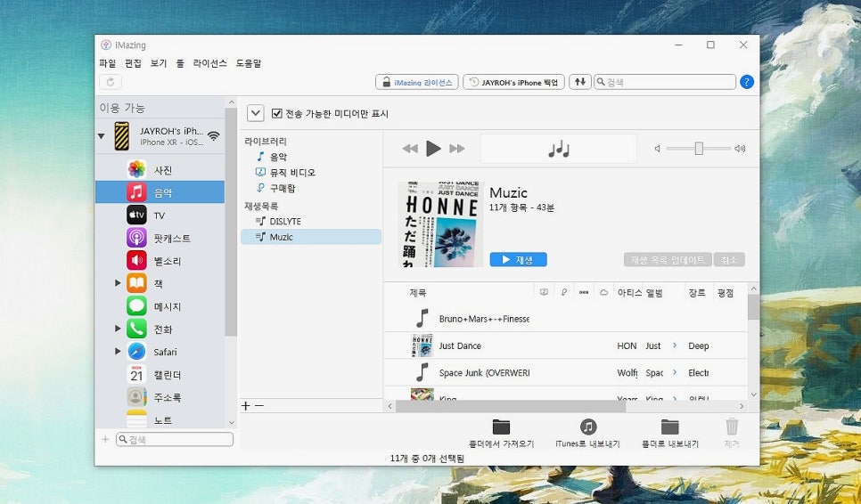Image resolution: width=861 pixels, height=504 pixels.
Task: Skip to previous track
Action: coord(410,148)
